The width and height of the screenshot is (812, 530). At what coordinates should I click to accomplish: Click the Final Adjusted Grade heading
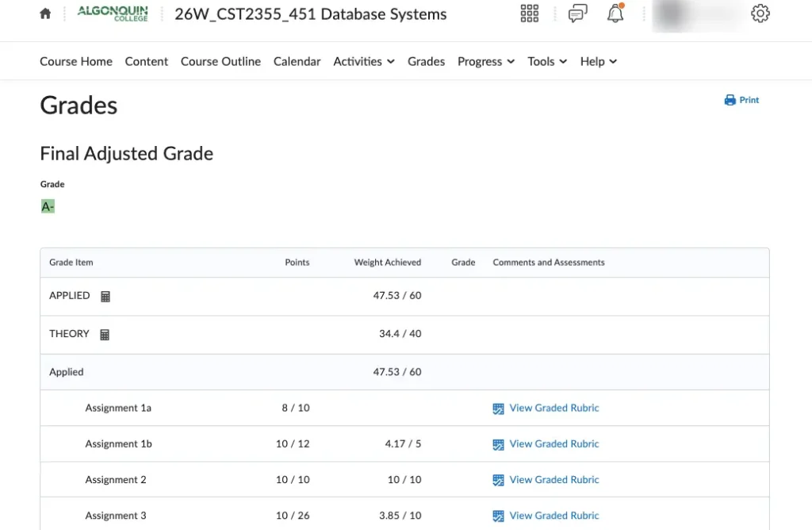point(126,153)
